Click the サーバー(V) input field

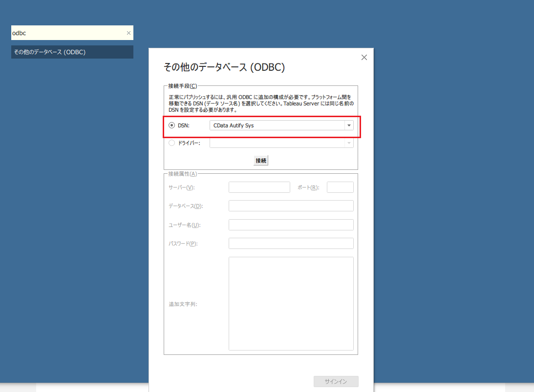[259, 187]
